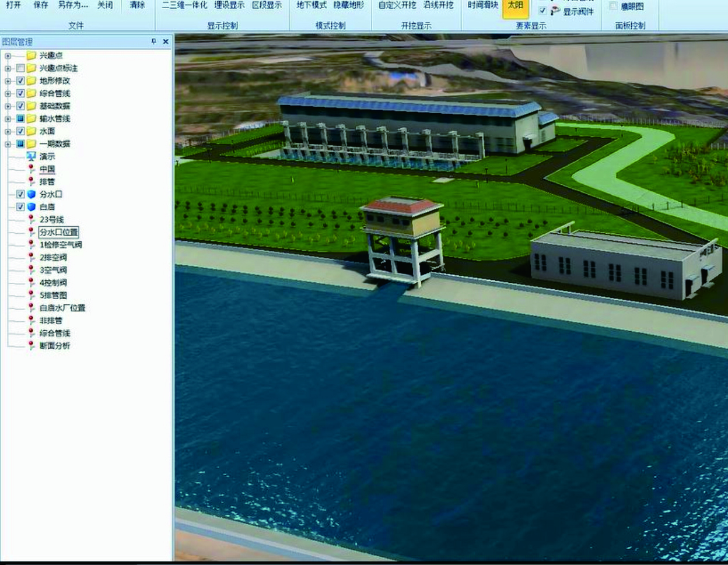Expand the 一期数据 folder node
The width and height of the screenshot is (728, 565).
[x=8, y=144]
